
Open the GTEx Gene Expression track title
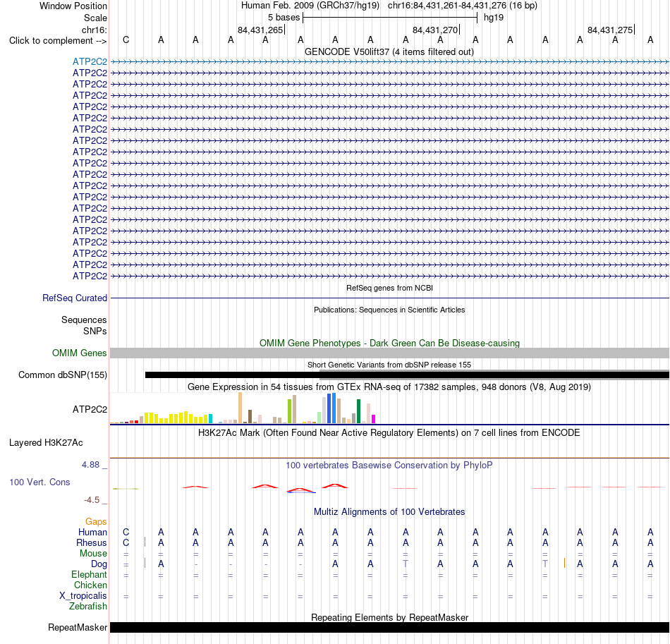point(389,387)
